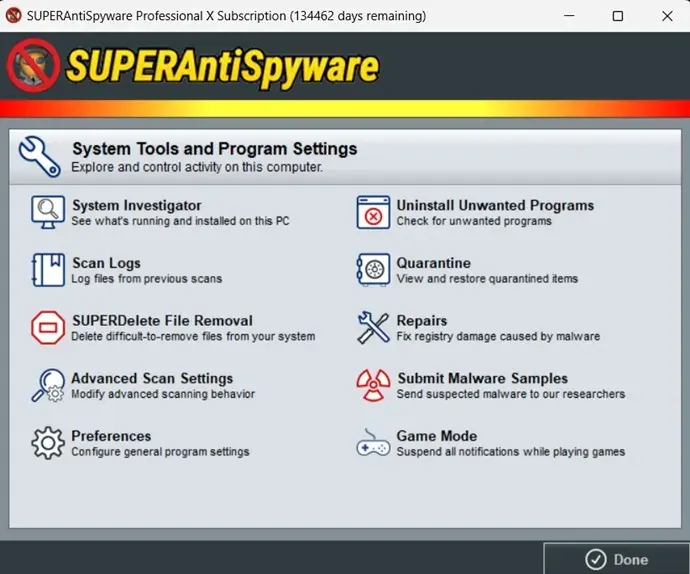Click the Advanced Scan Settings magnifier icon
This screenshot has width=690, height=574.
(48, 385)
